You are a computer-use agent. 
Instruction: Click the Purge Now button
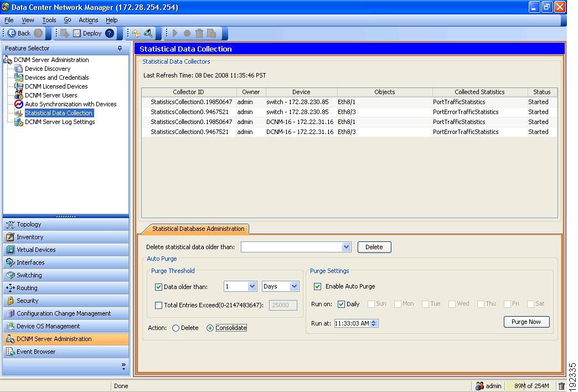coord(526,322)
